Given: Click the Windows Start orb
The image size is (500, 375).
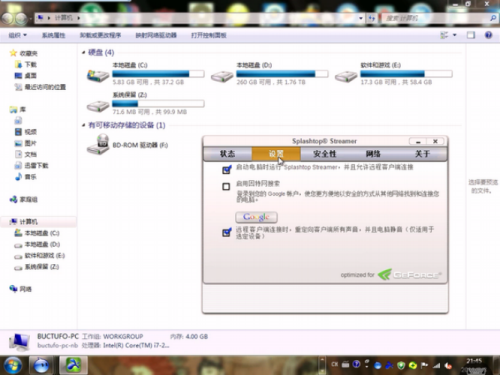Looking at the screenshot, I should (13, 365).
